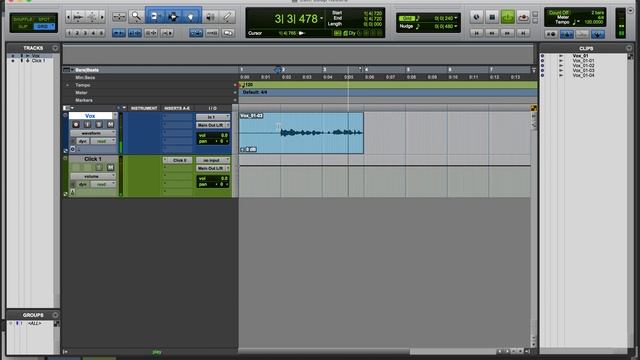Click the ALL group in Groups list

tap(34, 323)
